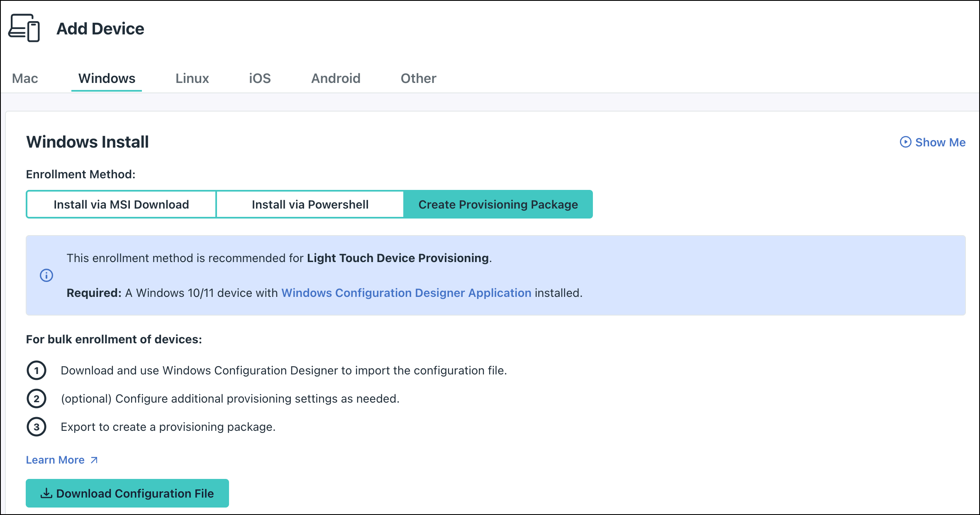The width and height of the screenshot is (980, 515).
Task: Click the external-link arrow beside Learn More
Action: 94,460
